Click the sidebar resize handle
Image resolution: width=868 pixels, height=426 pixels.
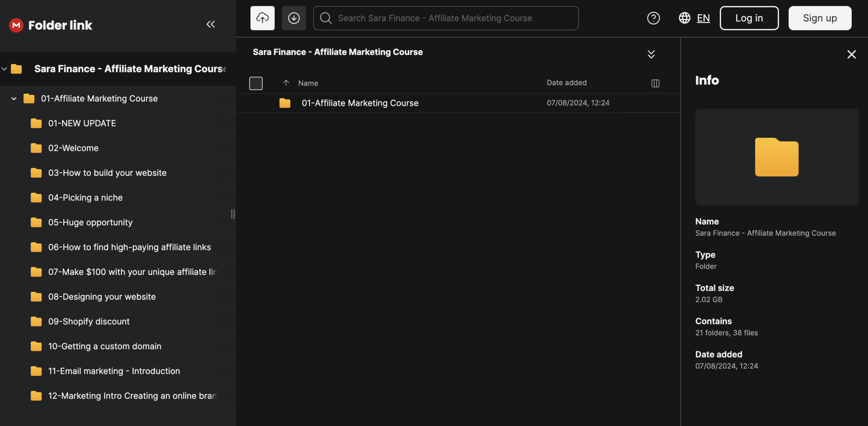(233, 214)
